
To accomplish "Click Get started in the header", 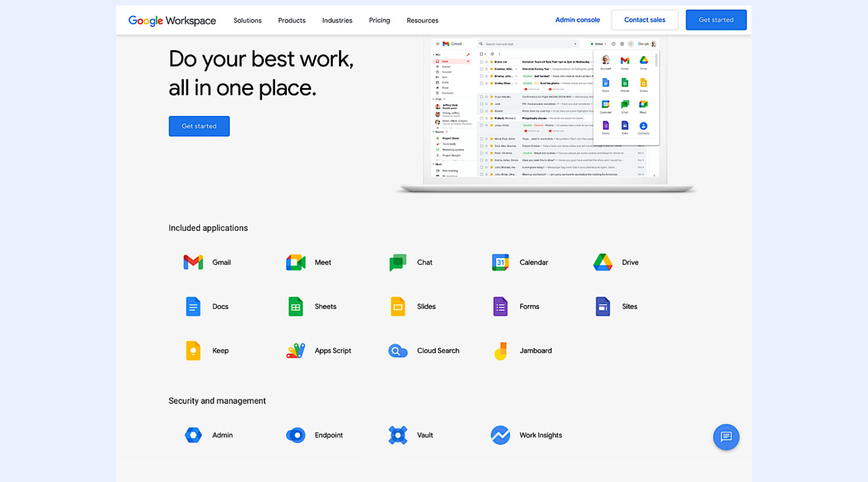I will [x=716, y=20].
